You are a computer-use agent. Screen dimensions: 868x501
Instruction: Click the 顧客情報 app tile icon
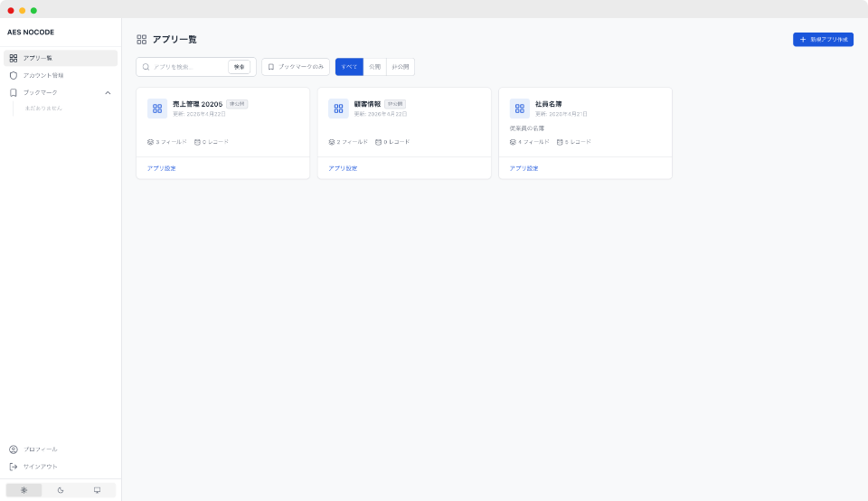pyautogui.click(x=338, y=109)
